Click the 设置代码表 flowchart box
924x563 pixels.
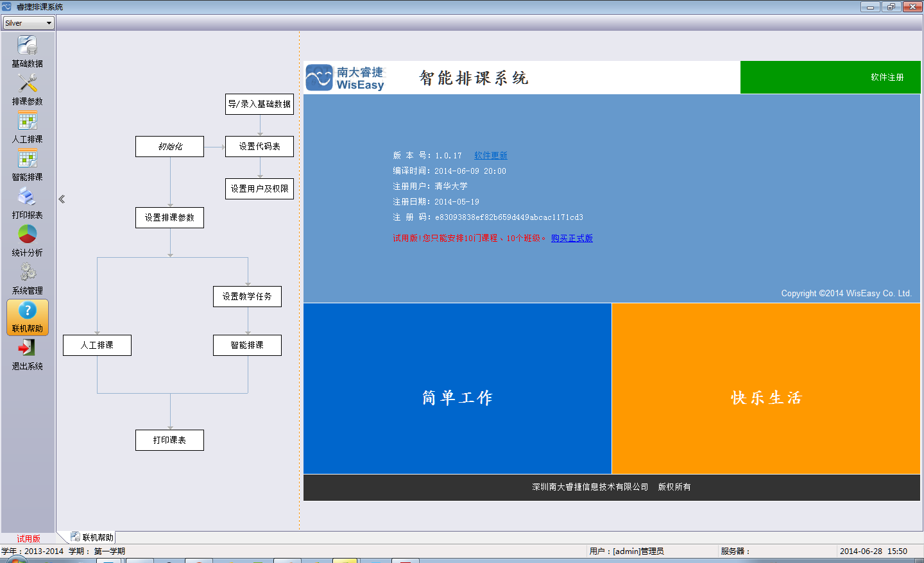tap(259, 146)
